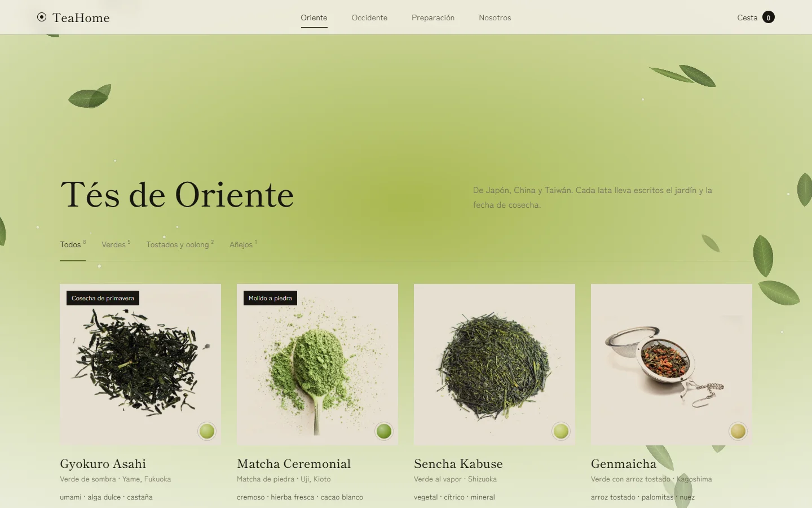Screen dimensions: 812x508
Task: Click the text 'Verde al vapor · Shizuoka'
Action: (x=456, y=479)
